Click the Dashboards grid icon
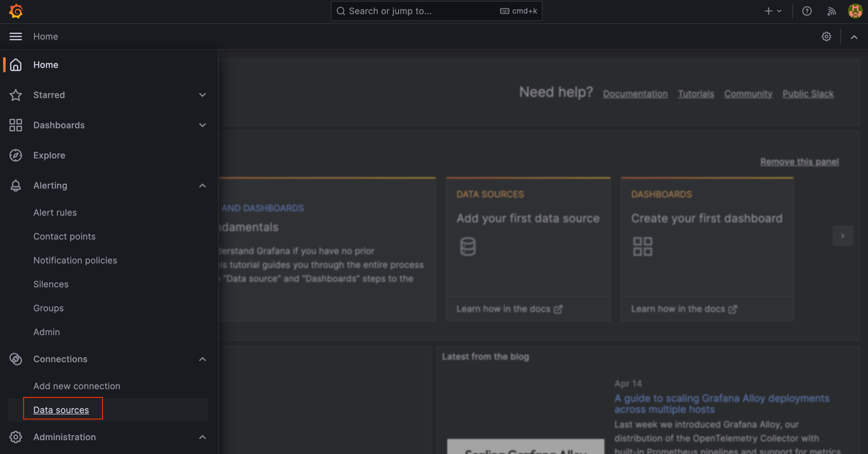 point(15,125)
